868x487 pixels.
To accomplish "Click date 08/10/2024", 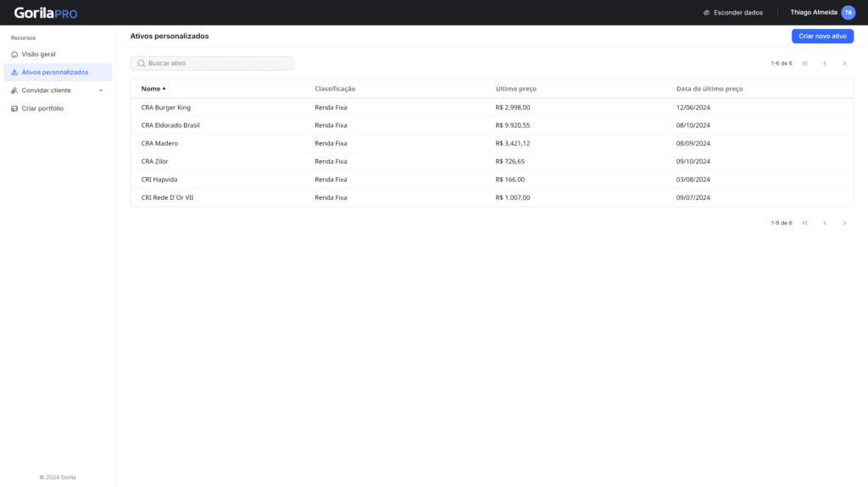I will coord(693,125).
